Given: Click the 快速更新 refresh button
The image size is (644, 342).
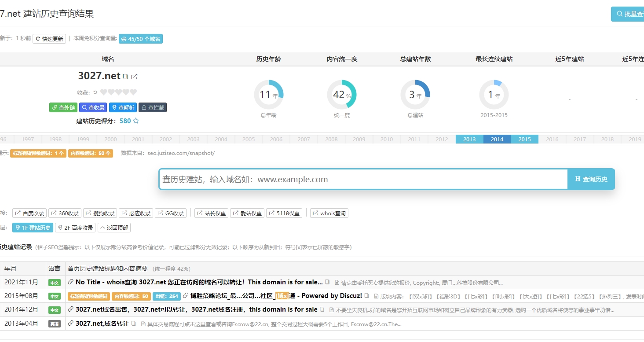Looking at the screenshot, I should (x=50, y=39).
